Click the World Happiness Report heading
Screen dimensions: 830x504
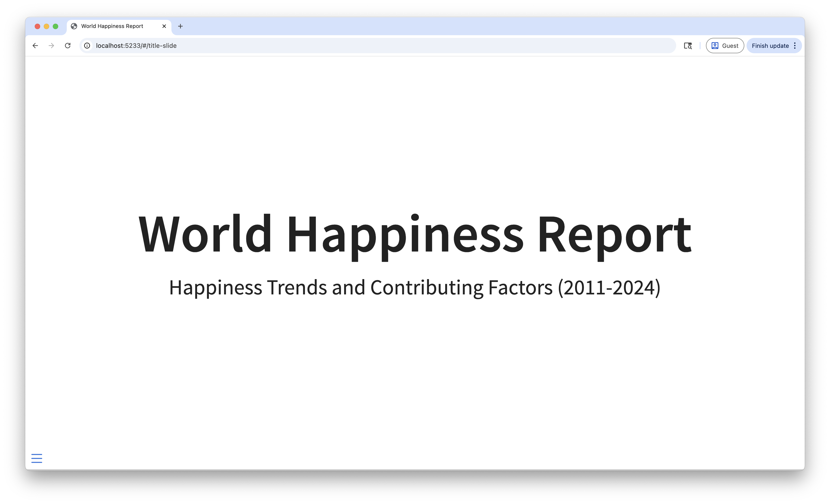click(x=415, y=234)
